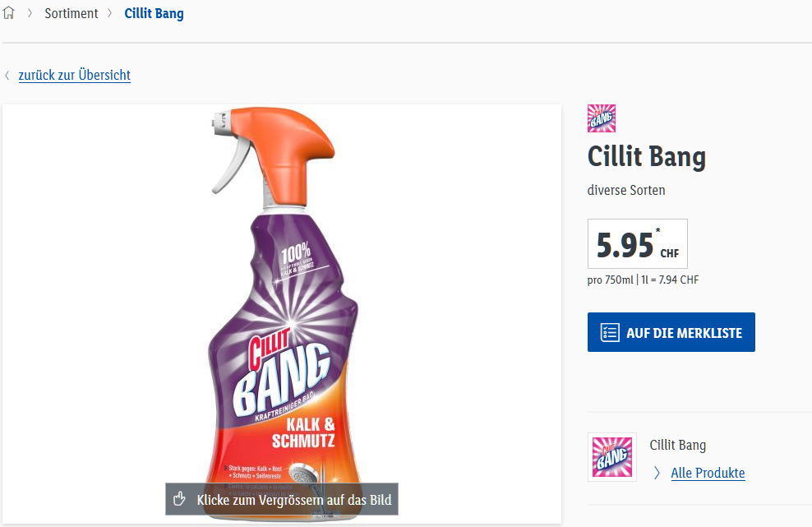Image resolution: width=812 pixels, height=527 pixels.
Task: Click the hand pointer icon on the image overlay
Action: tap(180, 499)
